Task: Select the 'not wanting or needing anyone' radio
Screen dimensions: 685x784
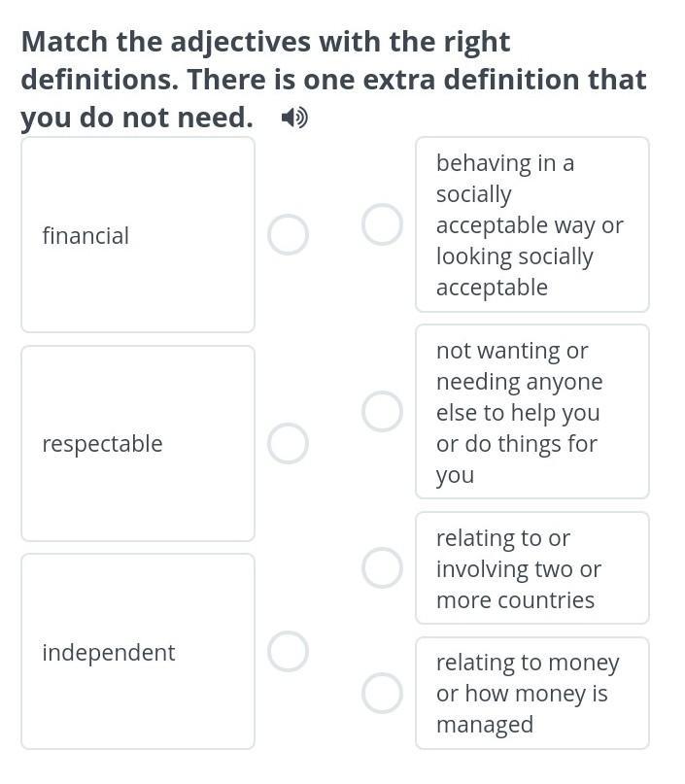Action: coord(382,412)
